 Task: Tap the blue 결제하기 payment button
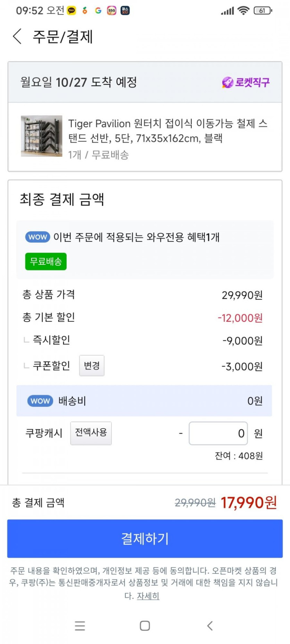coord(145,538)
